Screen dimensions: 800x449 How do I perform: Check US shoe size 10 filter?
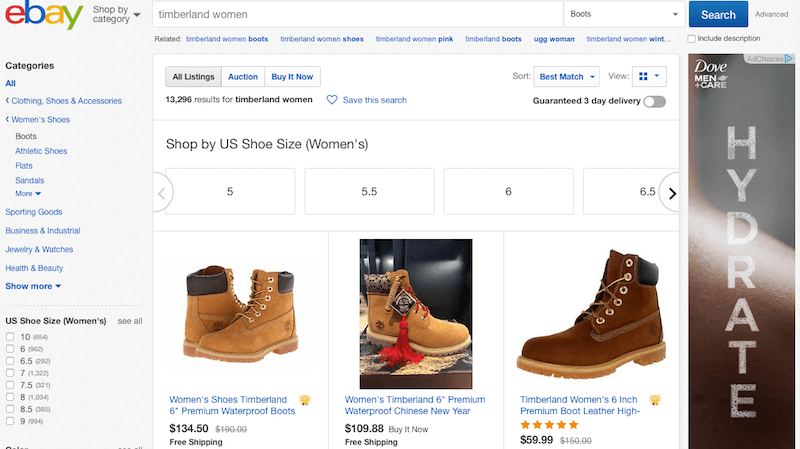point(10,337)
